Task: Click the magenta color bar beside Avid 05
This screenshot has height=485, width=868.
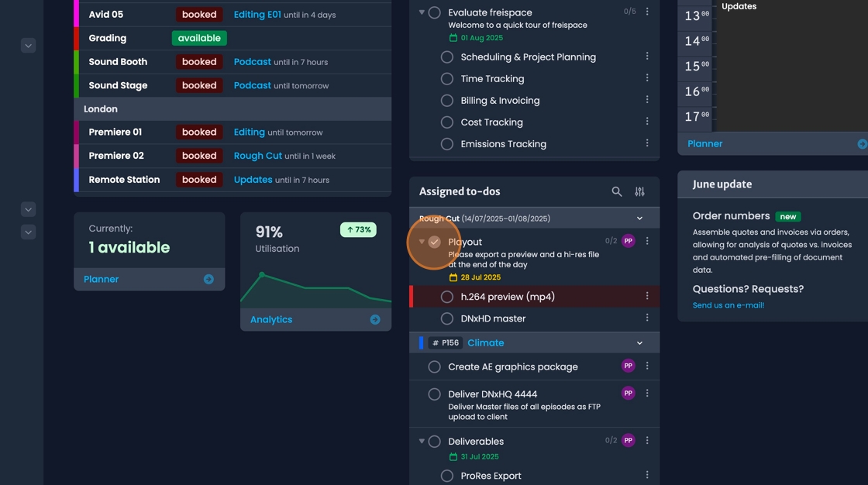Action: pyautogui.click(x=76, y=15)
